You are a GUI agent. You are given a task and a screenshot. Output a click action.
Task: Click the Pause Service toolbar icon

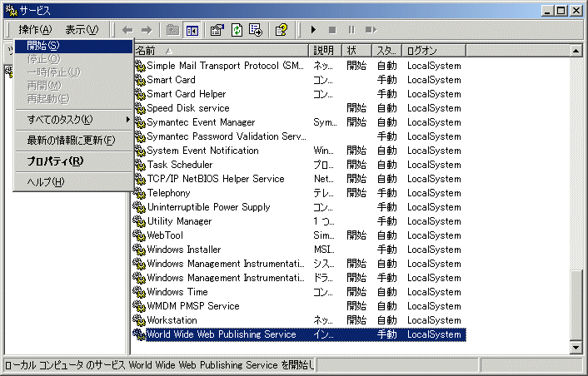[351, 30]
